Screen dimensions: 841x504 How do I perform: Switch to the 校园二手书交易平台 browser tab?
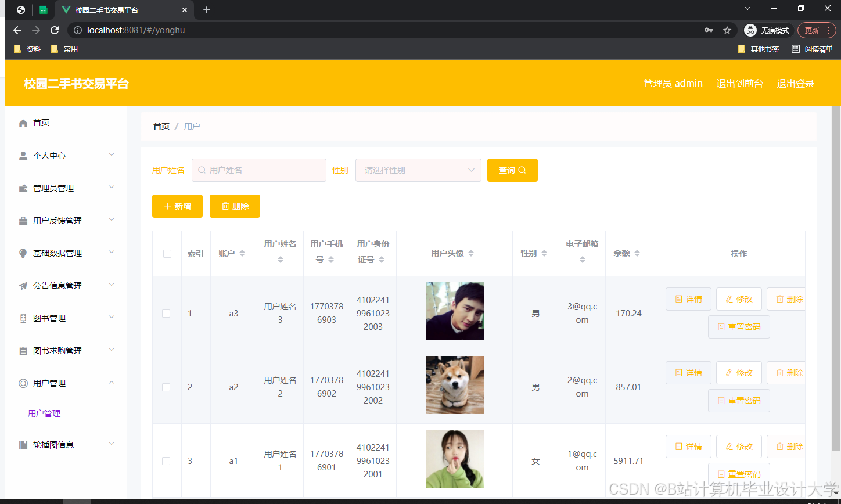pyautogui.click(x=124, y=10)
